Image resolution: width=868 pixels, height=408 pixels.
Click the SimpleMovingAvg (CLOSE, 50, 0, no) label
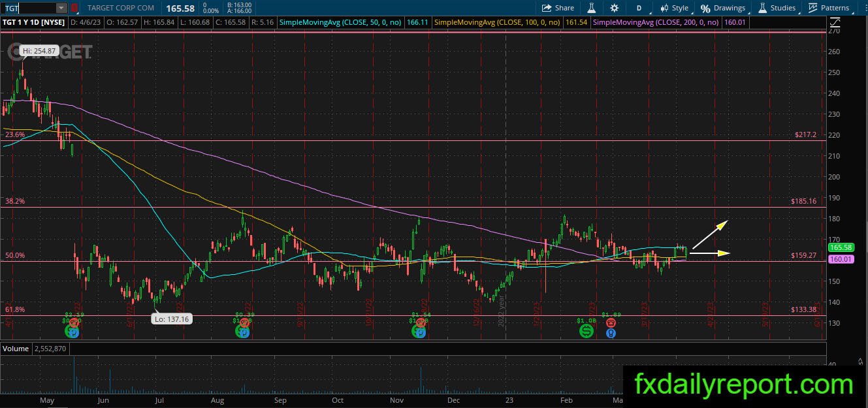[x=341, y=22]
